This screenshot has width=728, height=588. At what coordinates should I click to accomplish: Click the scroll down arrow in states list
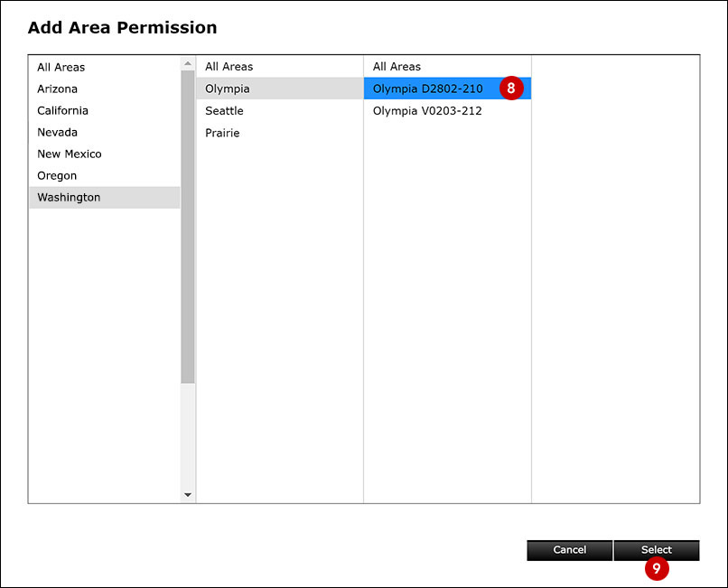point(188,495)
